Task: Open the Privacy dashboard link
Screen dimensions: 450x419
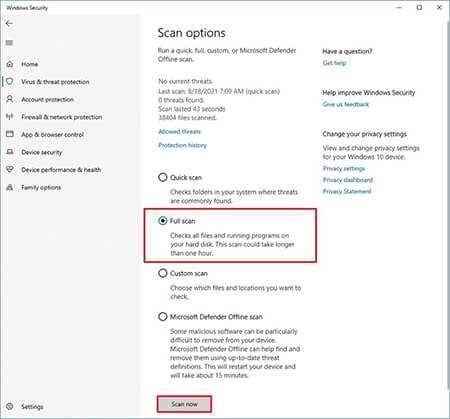Action: tap(348, 180)
